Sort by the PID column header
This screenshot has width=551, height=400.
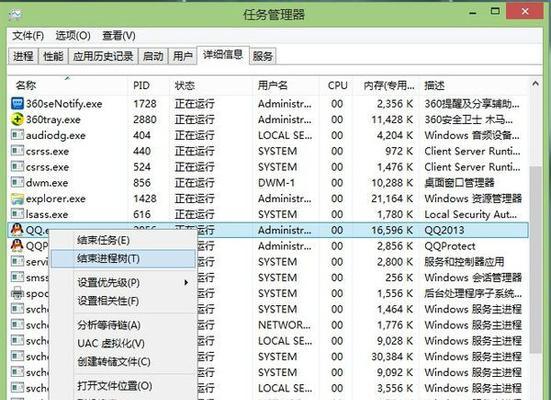pos(148,85)
